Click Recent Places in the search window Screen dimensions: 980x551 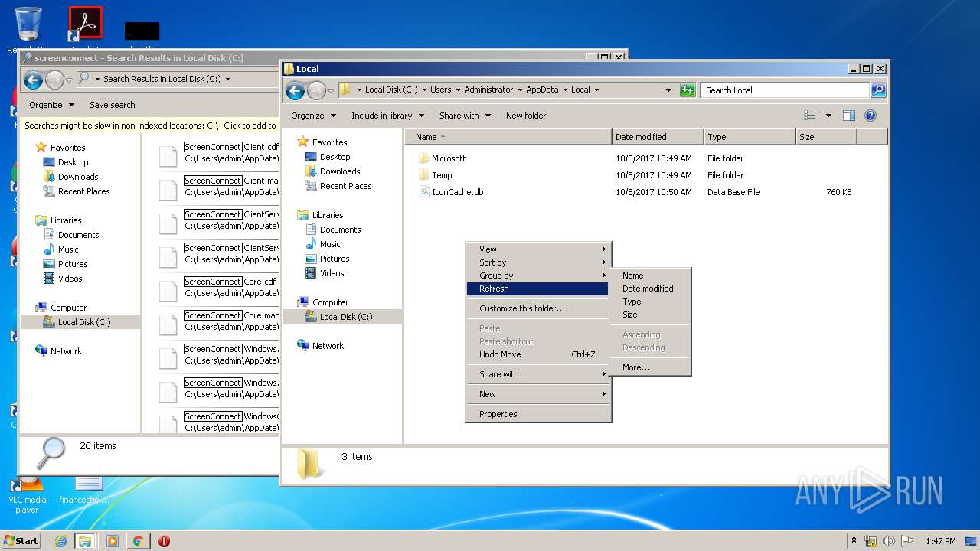point(83,191)
